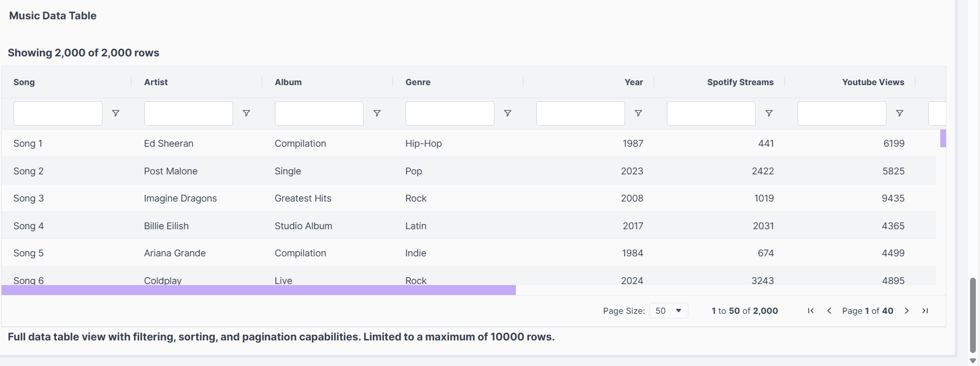Sort table by Song column header
980x366 pixels.
(24, 82)
